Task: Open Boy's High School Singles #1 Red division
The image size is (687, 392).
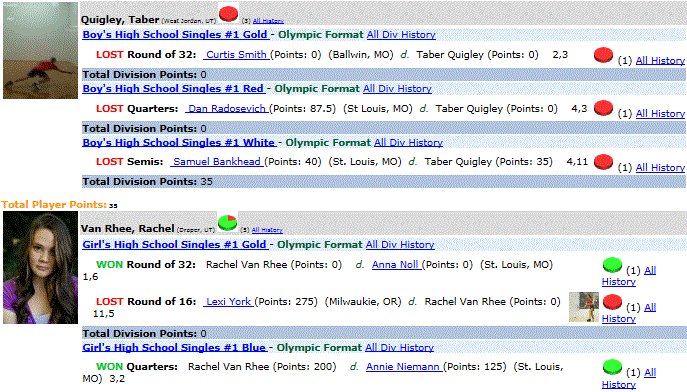Action: point(174,88)
